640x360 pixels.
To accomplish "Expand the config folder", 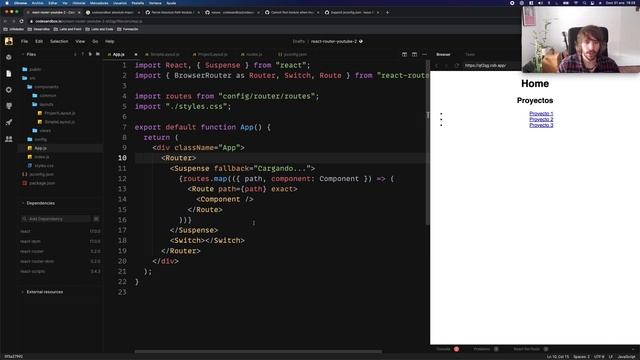I will 37,140.
